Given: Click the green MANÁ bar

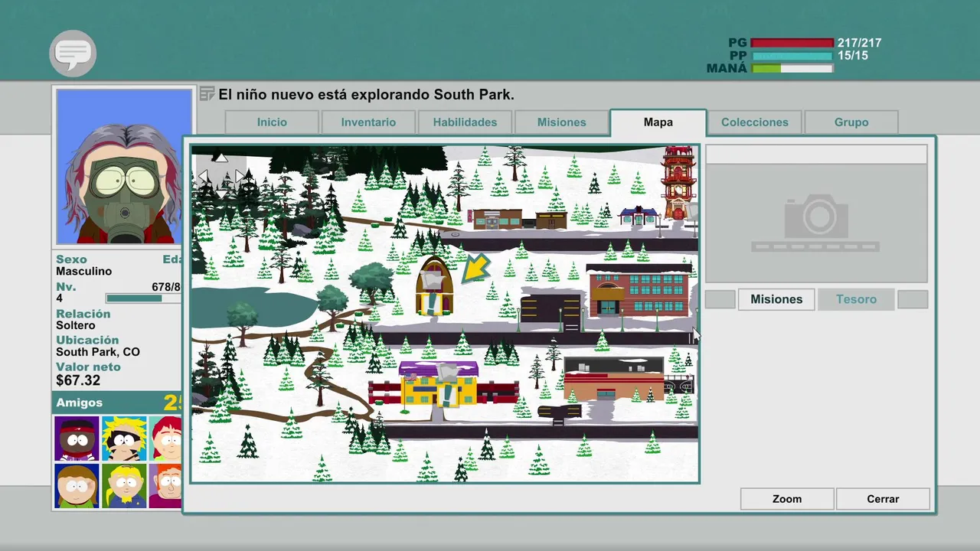Looking at the screenshot, I should point(792,69).
